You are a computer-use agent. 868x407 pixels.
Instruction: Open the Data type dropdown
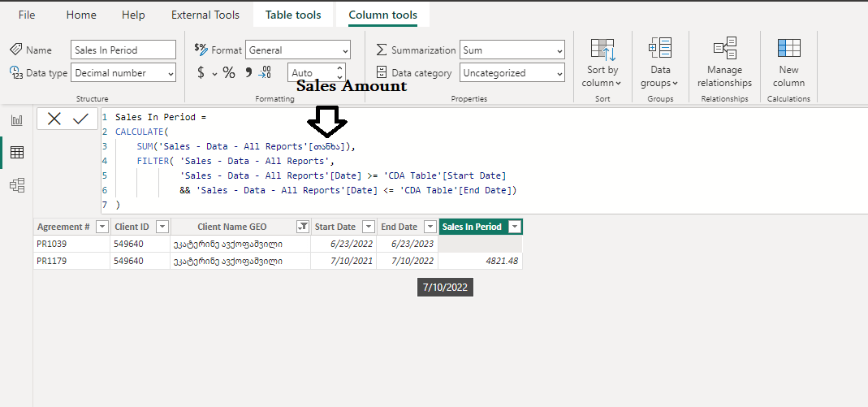click(123, 72)
